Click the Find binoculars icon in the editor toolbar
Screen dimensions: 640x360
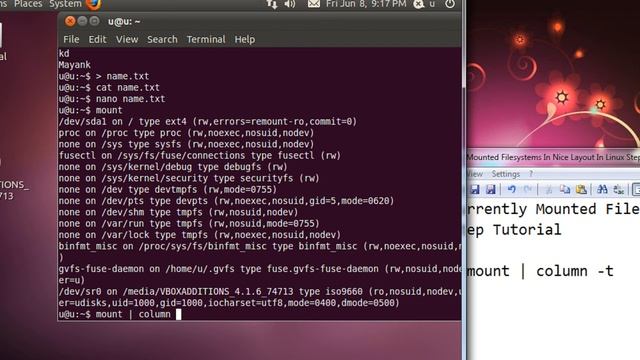point(602,189)
